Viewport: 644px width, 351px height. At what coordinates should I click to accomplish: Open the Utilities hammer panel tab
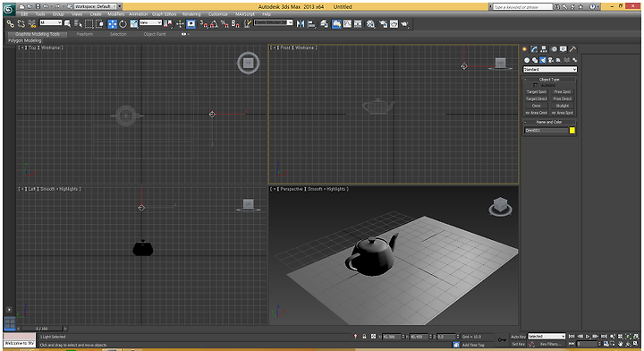tap(573, 49)
